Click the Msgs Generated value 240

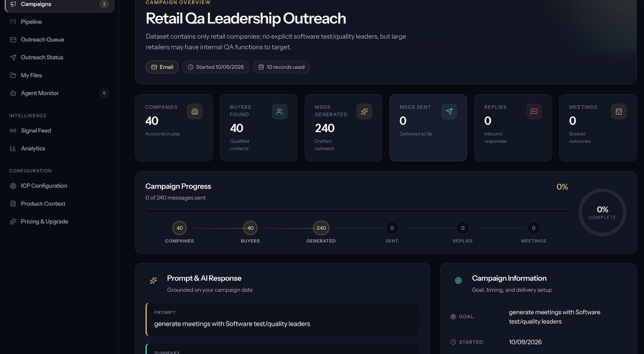click(325, 128)
